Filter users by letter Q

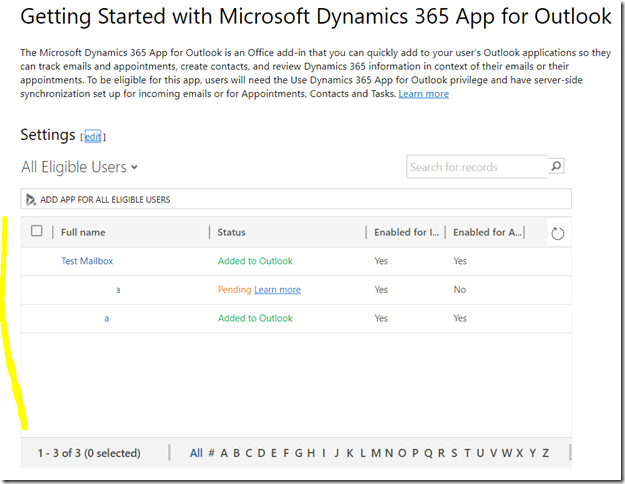(x=428, y=453)
